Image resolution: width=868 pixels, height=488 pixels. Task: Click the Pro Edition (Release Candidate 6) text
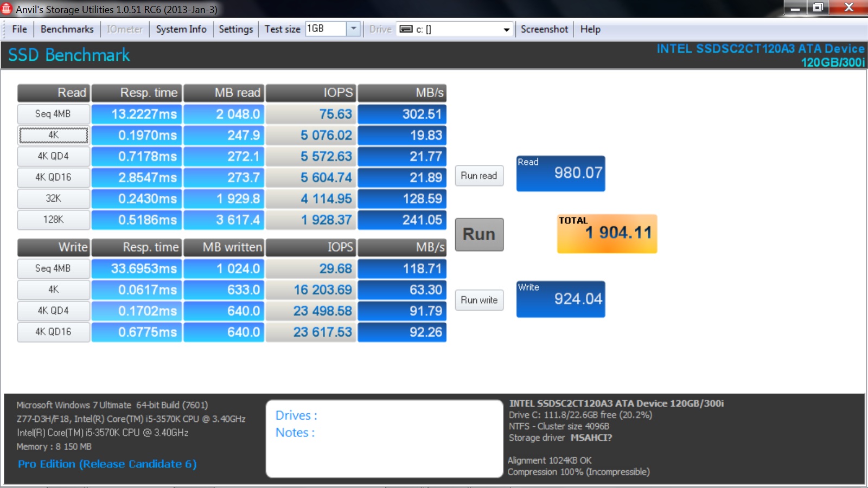coord(107,464)
